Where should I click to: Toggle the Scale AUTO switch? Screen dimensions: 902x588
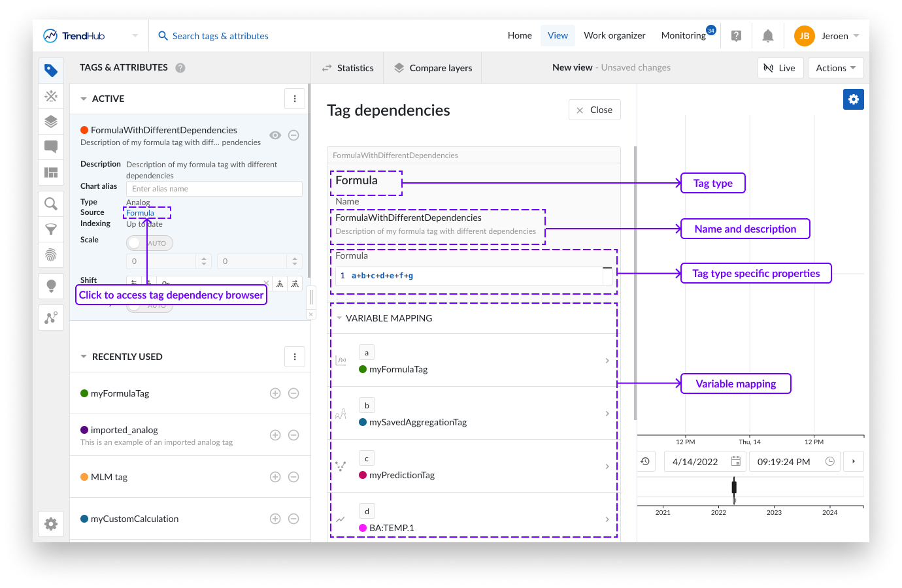pyautogui.click(x=149, y=243)
